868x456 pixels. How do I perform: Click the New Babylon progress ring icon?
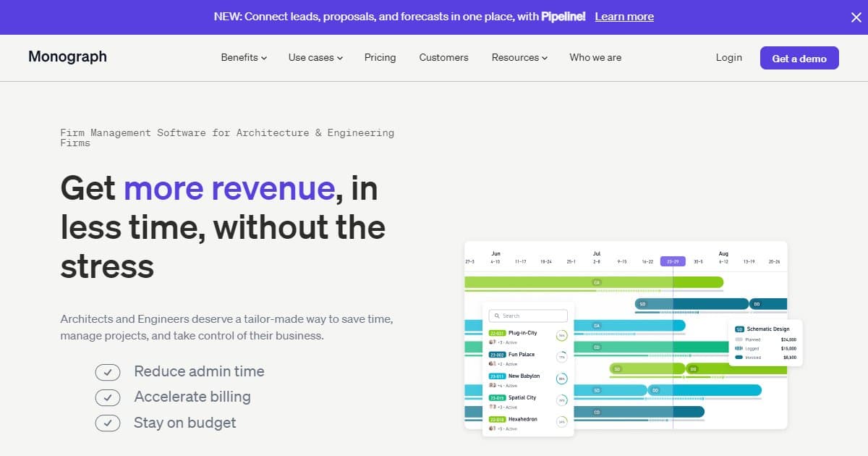tap(561, 379)
